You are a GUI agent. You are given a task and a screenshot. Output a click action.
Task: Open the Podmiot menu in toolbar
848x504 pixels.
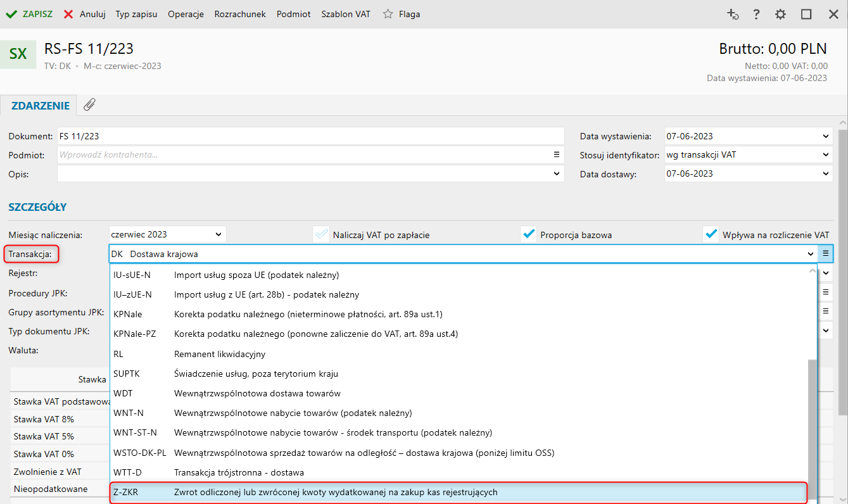(293, 14)
